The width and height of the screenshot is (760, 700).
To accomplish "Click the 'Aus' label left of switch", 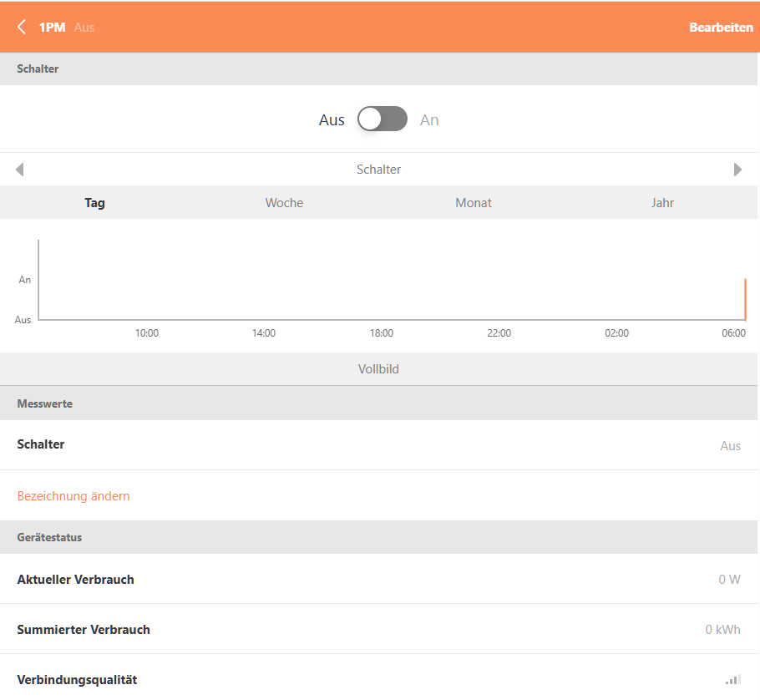I will pyautogui.click(x=332, y=120).
